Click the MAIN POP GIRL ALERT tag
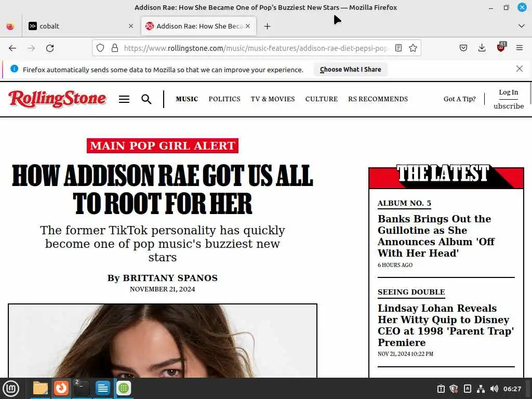The image size is (532, 399). point(163,145)
